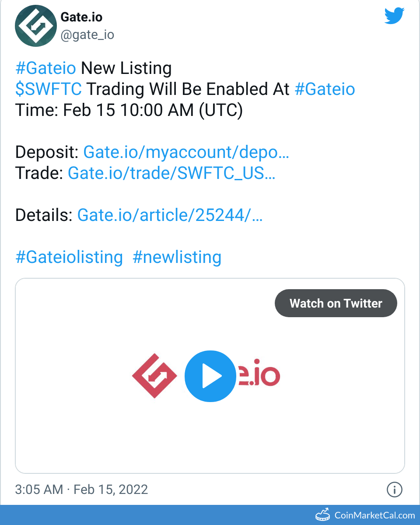Click the #Gateiolisting hashtag

pos(69,257)
